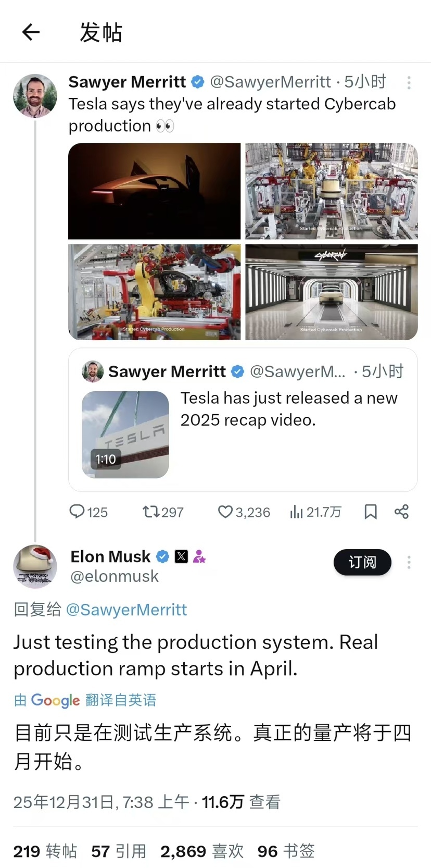Image resolution: width=431 pixels, height=868 pixels.
Task: Open more options for Elon Musk's reply
Action: click(409, 562)
